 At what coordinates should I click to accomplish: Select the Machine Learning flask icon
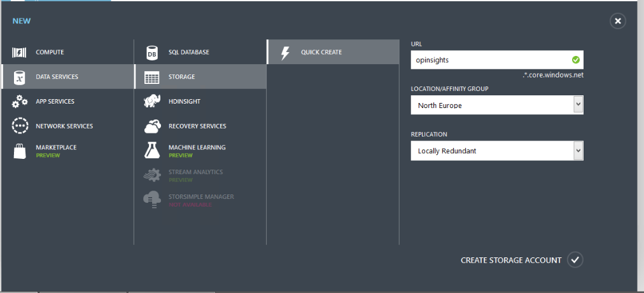click(152, 151)
